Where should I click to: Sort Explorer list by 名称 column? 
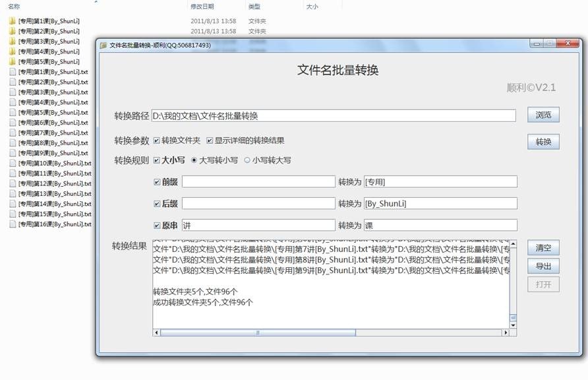coord(15,7)
